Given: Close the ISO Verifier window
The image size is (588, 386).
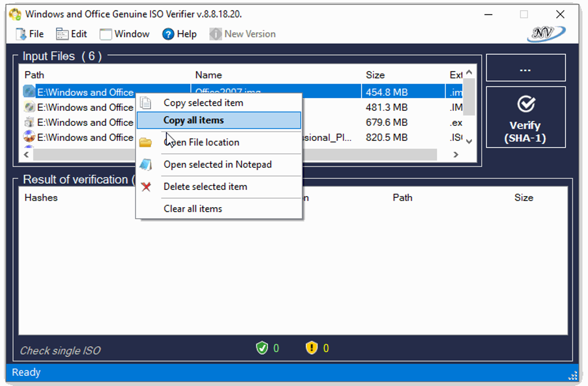Looking at the screenshot, I should tap(560, 14).
